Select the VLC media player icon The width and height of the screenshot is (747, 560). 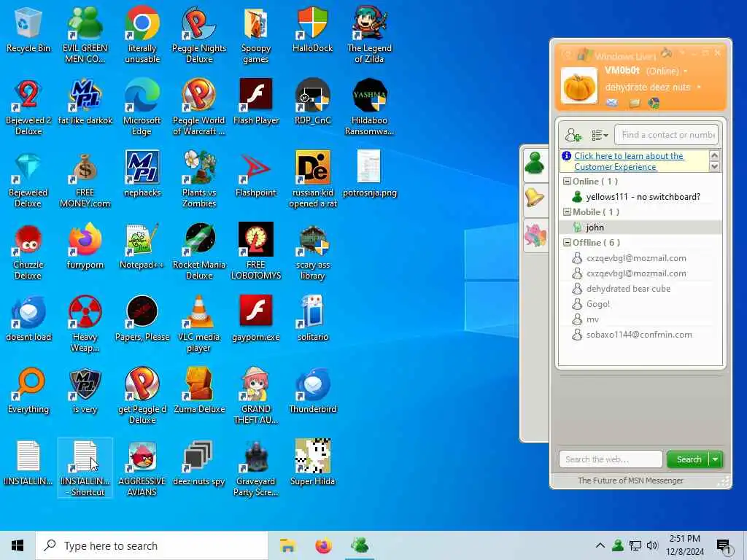point(199,324)
